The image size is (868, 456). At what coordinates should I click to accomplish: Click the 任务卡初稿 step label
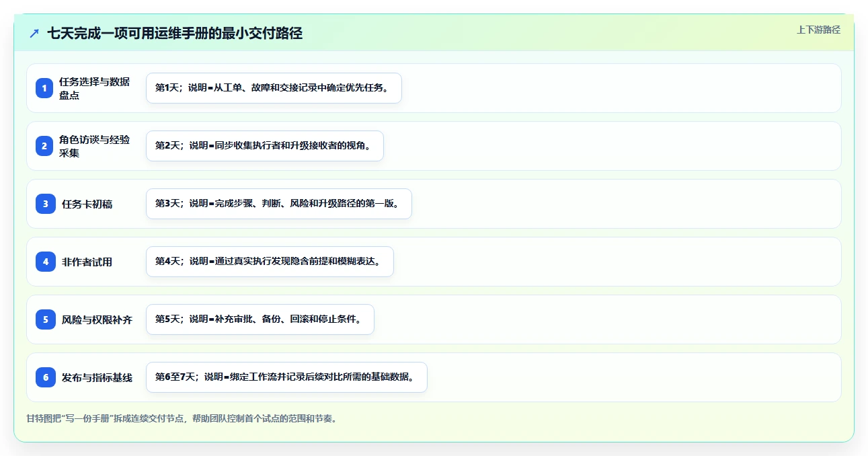[x=87, y=204]
